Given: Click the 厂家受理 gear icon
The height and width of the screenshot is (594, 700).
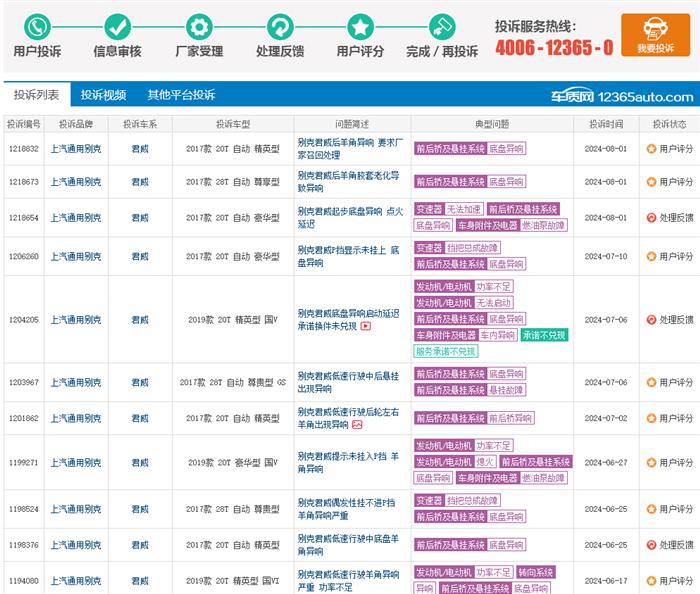Looking at the screenshot, I should (x=199, y=27).
